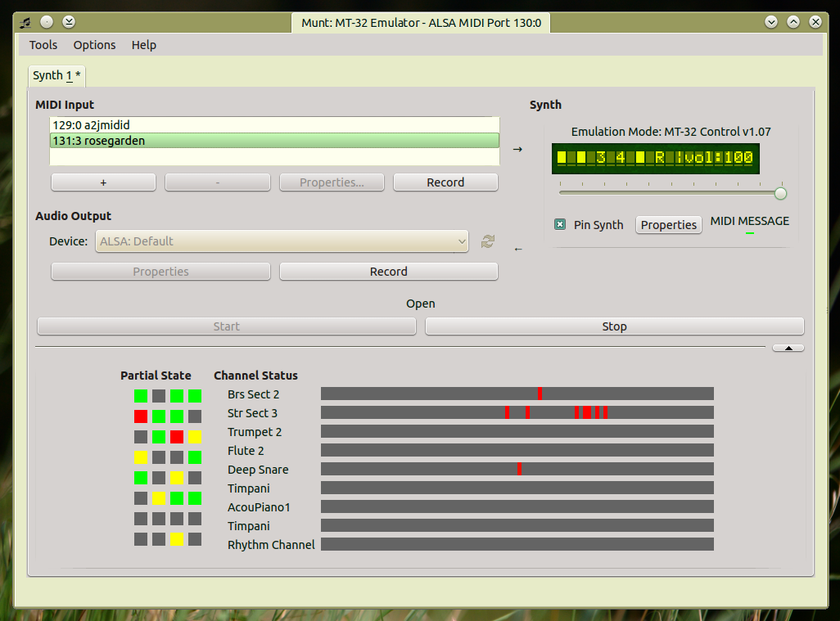Click the Str Sect 3 channel label
The height and width of the screenshot is (621, 840).
pyautogui.click(x=252, y=413)
